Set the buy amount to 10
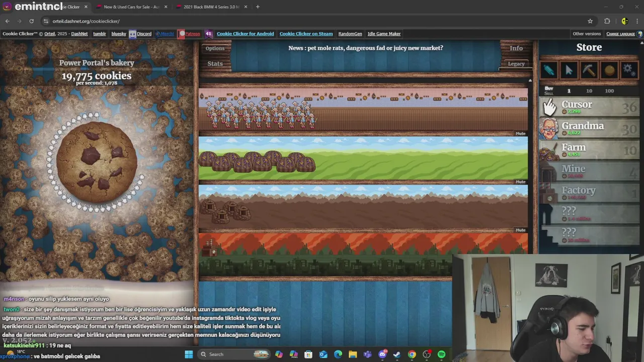 click(x=589, y=91)
